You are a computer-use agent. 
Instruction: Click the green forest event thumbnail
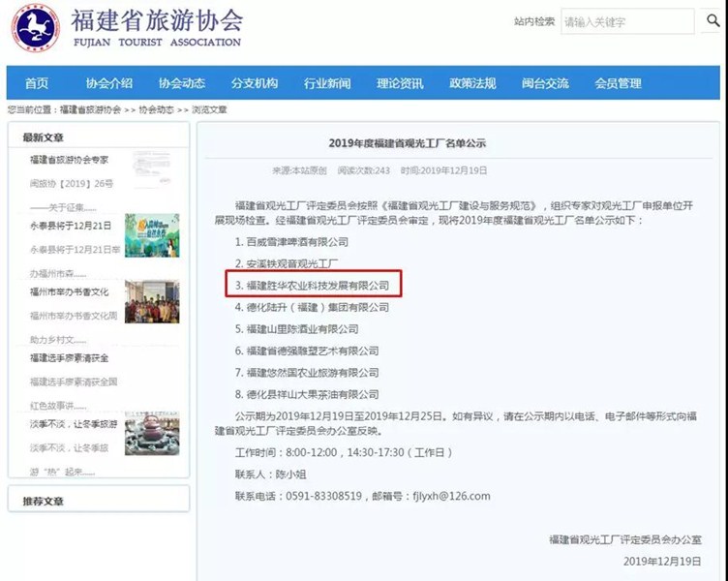(152, 235)
